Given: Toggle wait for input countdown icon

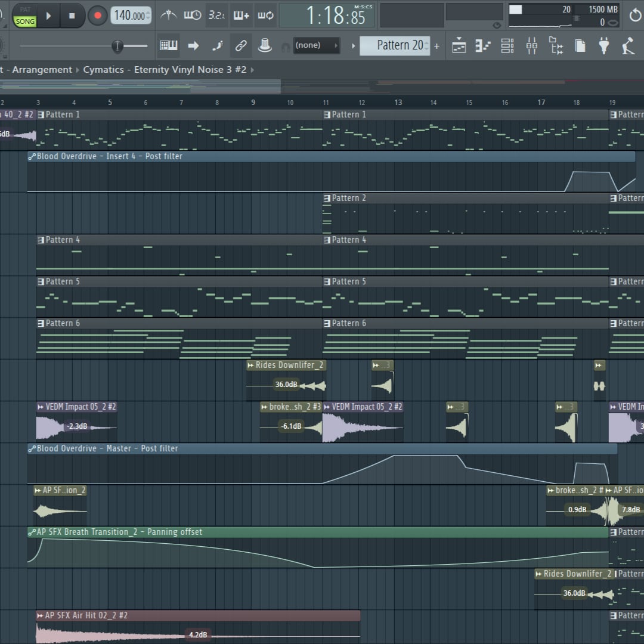Looking at the screenshot, I should (x=192, y=16).
